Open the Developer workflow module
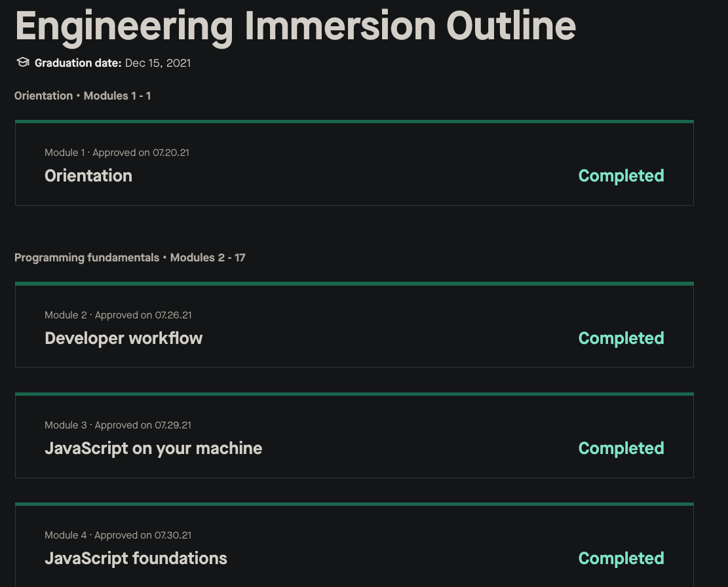728x587 pixels. (354, 326)
